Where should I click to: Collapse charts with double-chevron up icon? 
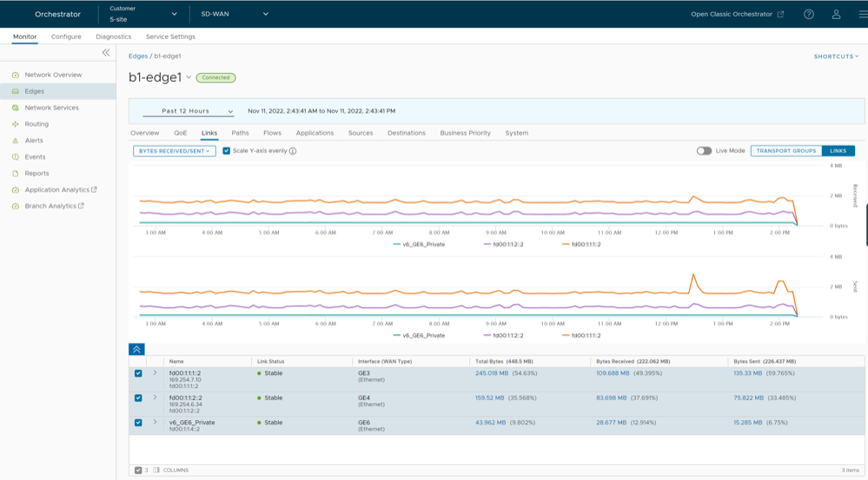pyautogui.click(x=136, y=349)
